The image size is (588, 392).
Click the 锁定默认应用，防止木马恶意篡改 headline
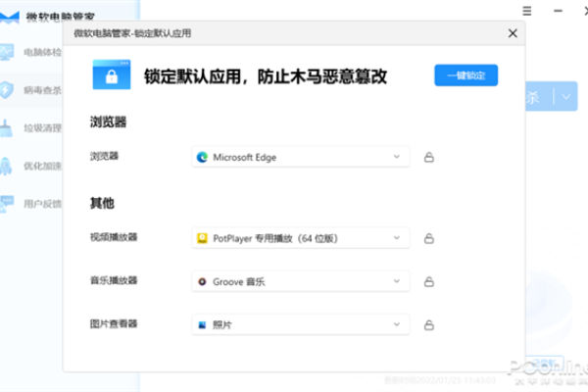click(266, 76)
